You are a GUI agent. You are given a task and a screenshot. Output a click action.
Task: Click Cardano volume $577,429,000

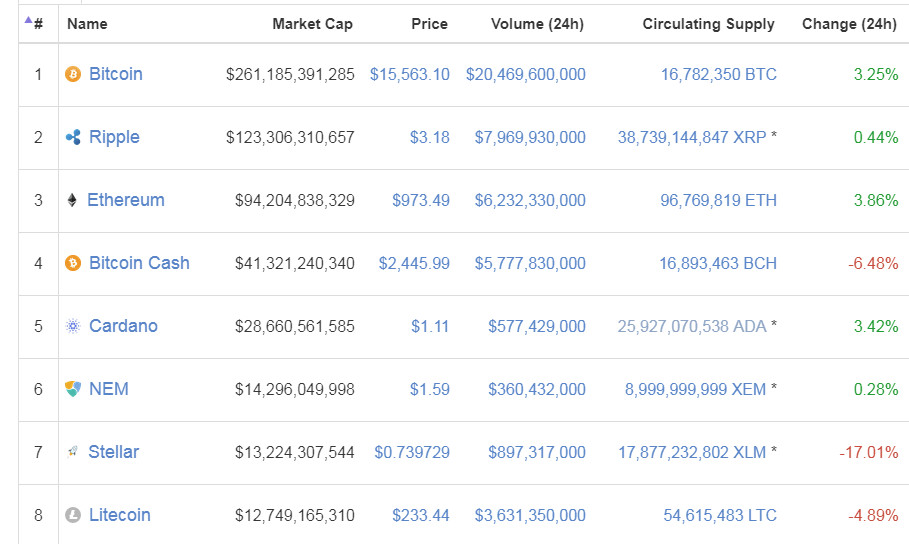point(537,327)
